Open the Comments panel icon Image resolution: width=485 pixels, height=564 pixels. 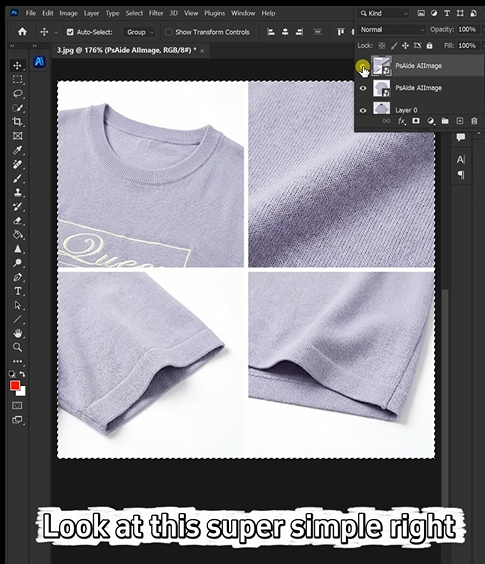pos(461,137)
